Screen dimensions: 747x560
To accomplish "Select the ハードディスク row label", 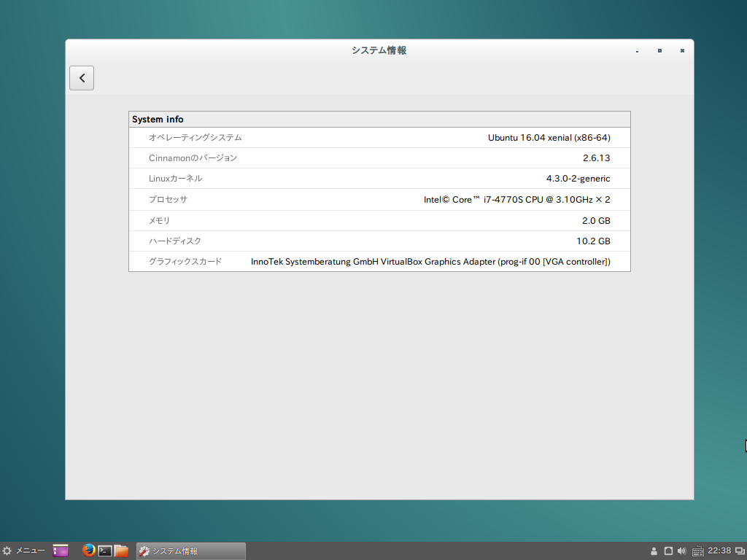I will [x=175, y=241].
